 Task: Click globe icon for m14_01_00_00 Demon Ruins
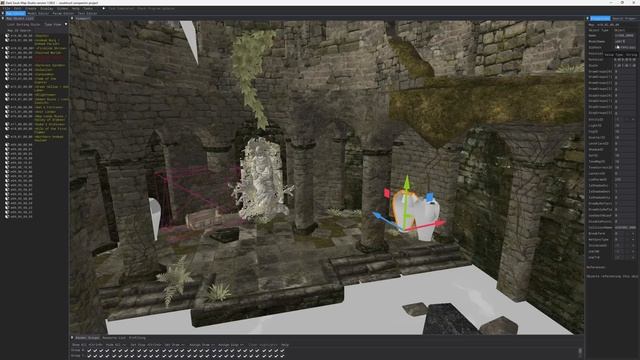[x=7, y=99]
